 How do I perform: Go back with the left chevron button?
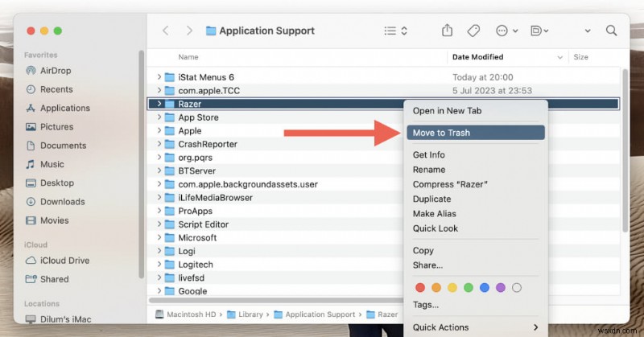pyautogui.click(x=166, y=31)
